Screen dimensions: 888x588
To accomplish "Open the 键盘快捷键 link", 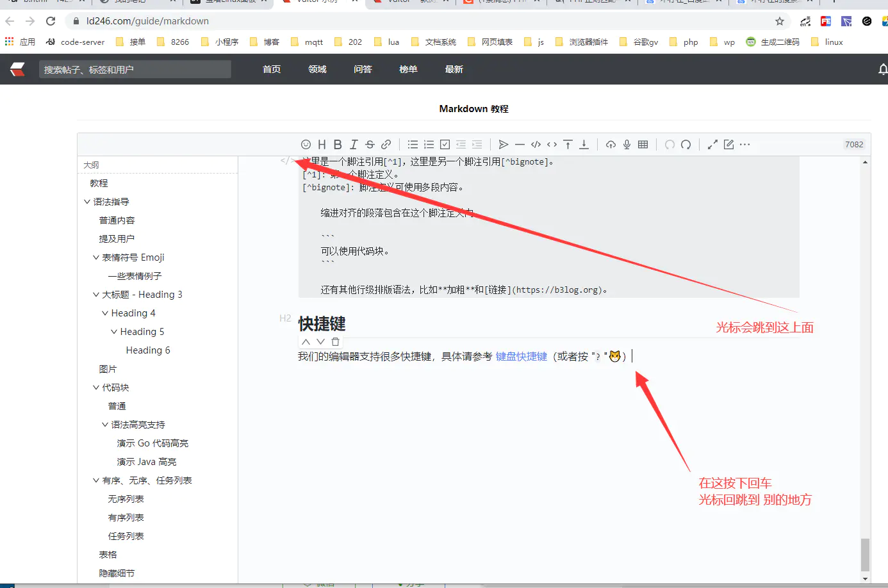I will [521, 357].
